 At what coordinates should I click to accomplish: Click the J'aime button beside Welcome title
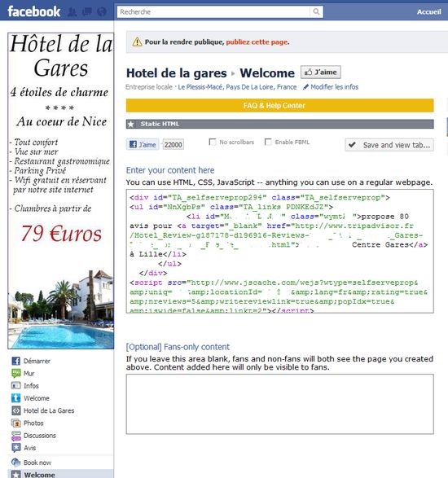click(321, 72)
